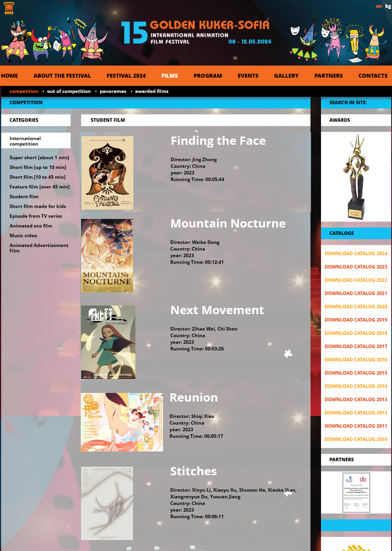Image resolution: width=392 pixels, height=551 pixels.
Task: Open the 'Music video' category
Action: click(23, 236)
